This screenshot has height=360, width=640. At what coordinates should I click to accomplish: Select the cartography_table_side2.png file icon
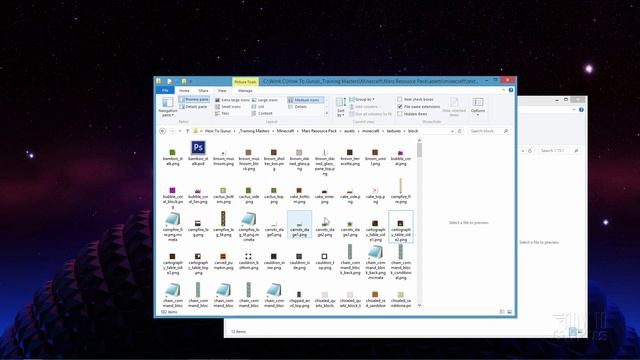click(x=400, y=223)
